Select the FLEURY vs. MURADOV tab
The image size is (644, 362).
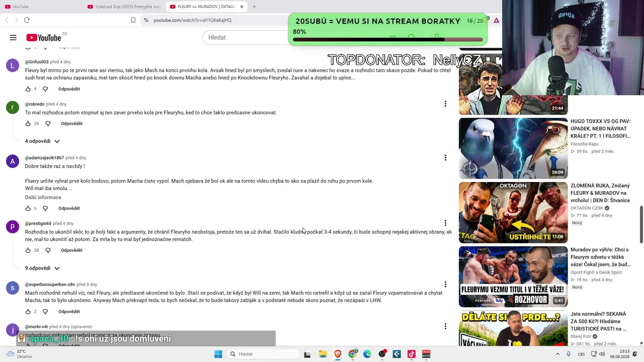206,7
